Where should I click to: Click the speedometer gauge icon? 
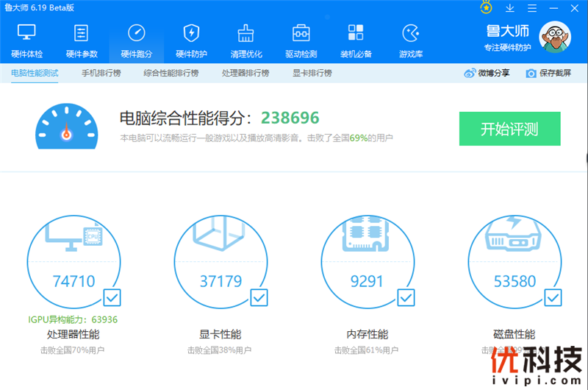[x=67, y=127]
